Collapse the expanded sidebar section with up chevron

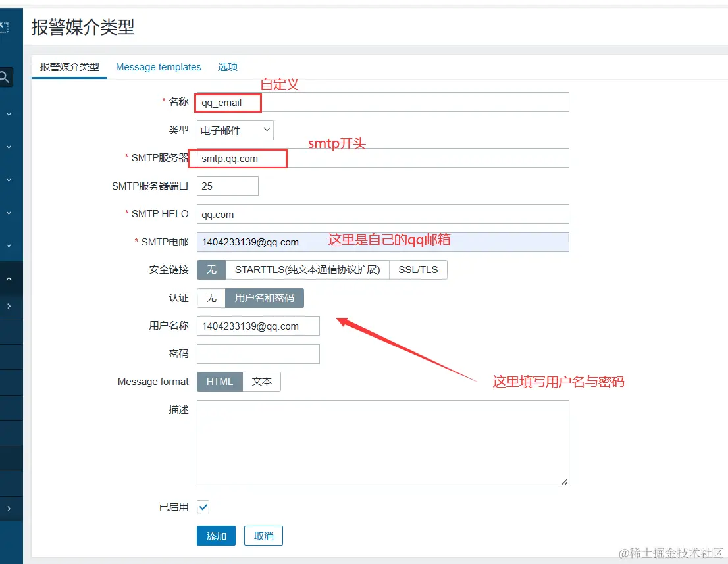pos(9,278)
